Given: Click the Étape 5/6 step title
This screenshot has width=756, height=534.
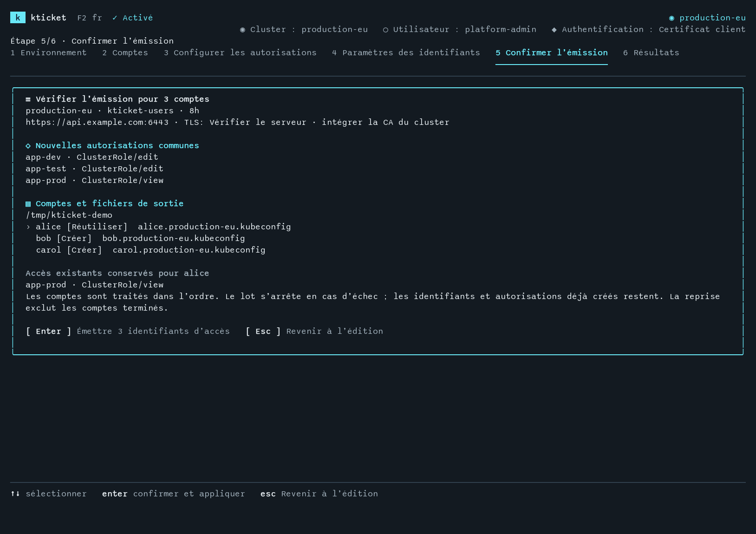Looking at the screenshot, I should tap(92, 41).
